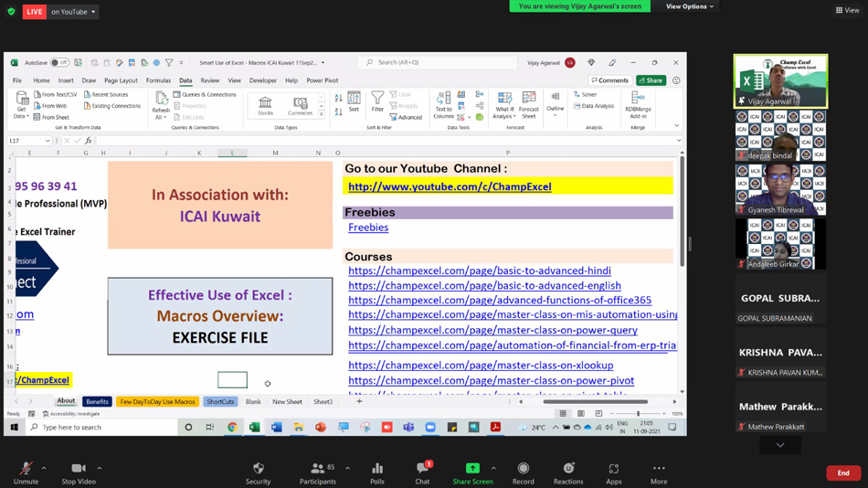Open the Power Pivot ribbon tab
The image size is (868, 488).
pos(323,80)
